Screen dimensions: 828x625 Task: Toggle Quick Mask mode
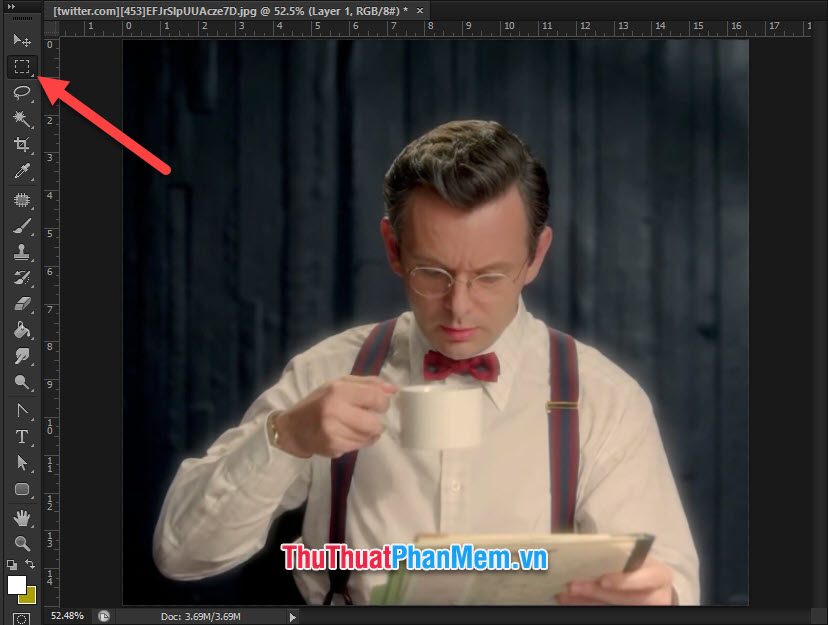pyautogui.click(x=19, y=617)
